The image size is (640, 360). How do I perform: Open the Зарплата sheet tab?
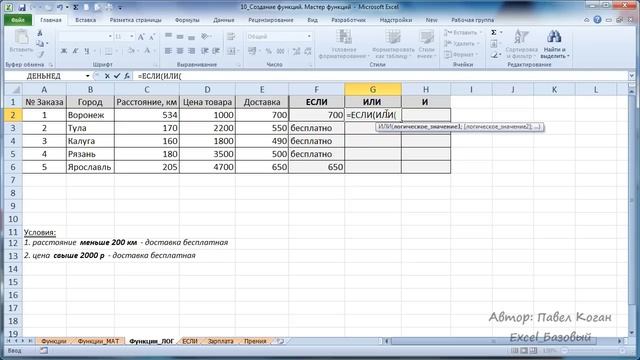click(220, 341)
